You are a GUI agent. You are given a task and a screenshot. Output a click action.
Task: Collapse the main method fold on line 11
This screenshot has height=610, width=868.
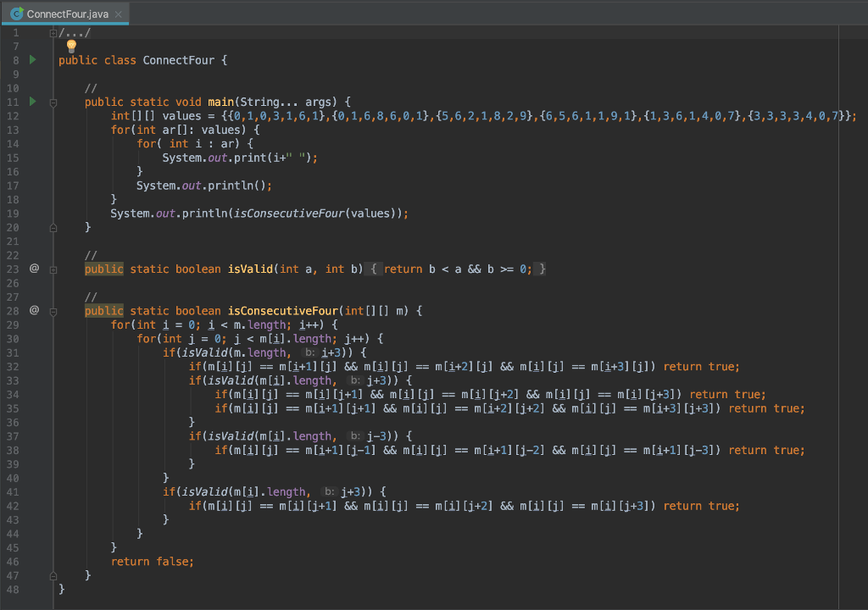tap(53, 103)
